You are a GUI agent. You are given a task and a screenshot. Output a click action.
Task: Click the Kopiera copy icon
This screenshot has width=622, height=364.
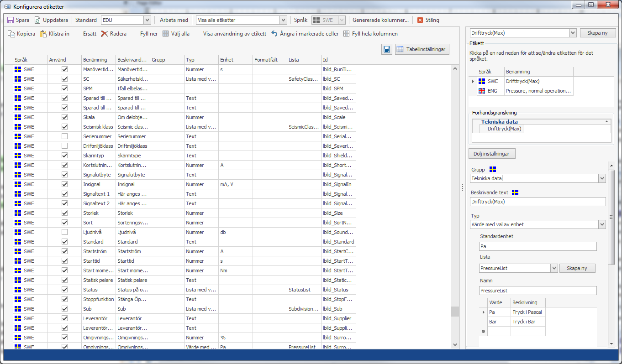[11, 34]
